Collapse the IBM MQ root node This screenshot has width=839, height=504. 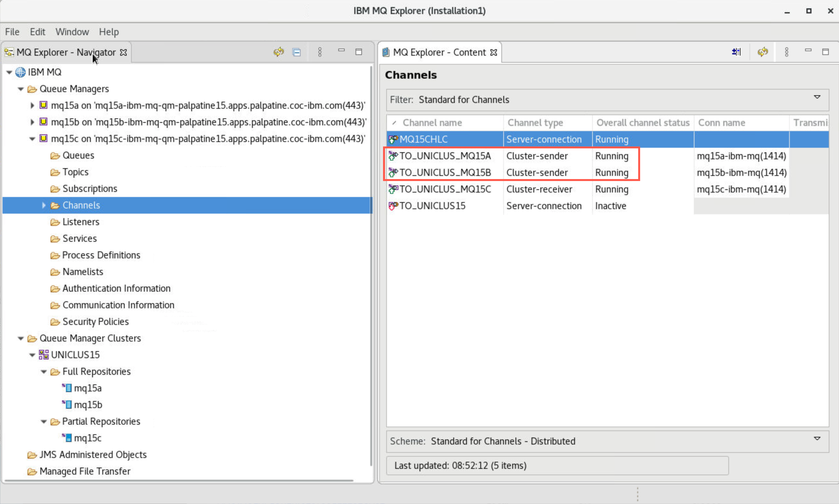9,72
